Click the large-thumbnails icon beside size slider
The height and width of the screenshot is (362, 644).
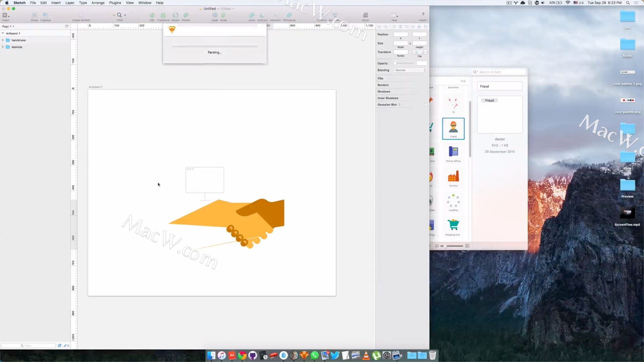[x=467, y=246]
